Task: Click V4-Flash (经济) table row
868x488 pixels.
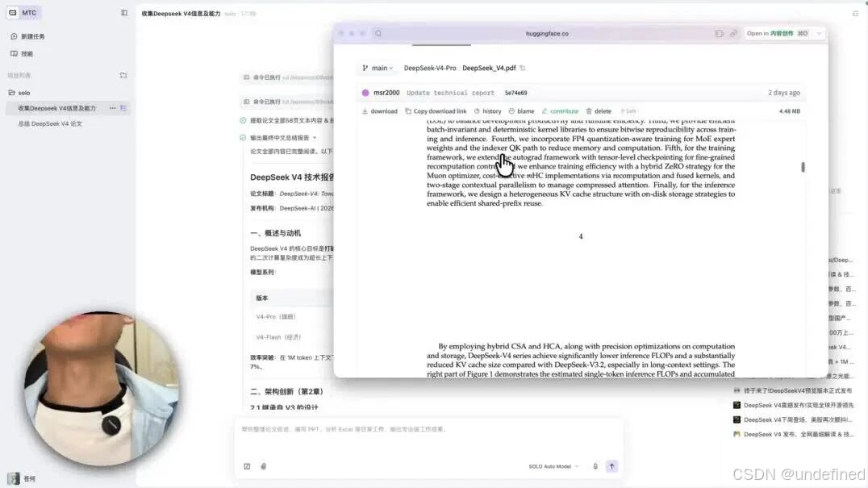Action: 292,337
